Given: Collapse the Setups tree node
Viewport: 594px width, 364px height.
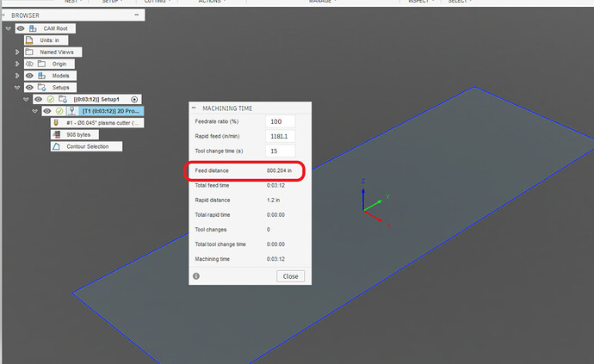Looking at the screenshot, I should coord(17,87).
